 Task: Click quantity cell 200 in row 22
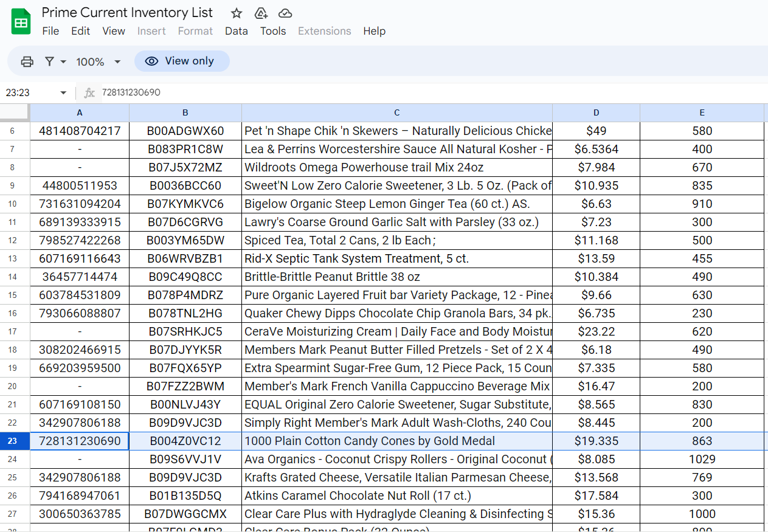[702, 423]
